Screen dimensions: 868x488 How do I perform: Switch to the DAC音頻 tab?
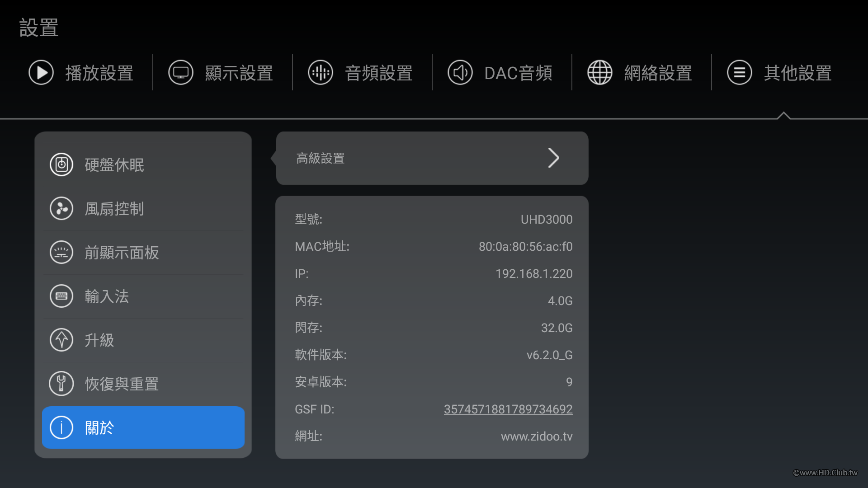pos(518,73)
